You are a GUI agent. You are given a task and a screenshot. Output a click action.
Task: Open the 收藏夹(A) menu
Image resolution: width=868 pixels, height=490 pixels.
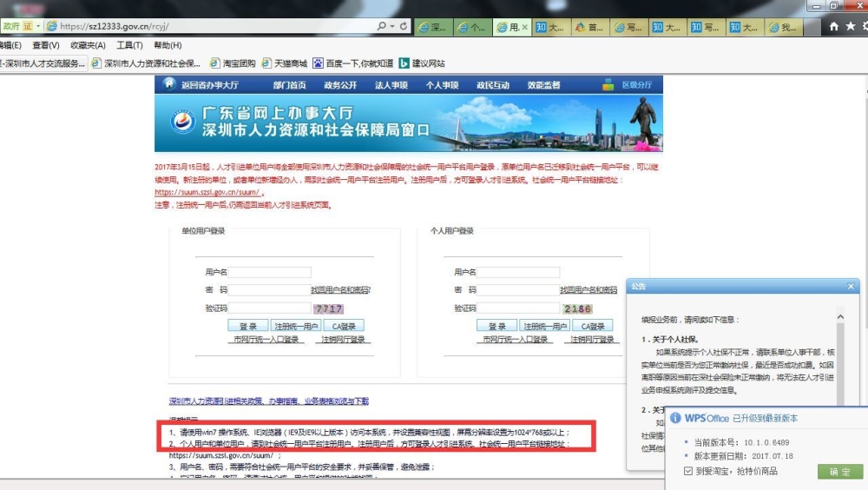click(x=88, y=45)
